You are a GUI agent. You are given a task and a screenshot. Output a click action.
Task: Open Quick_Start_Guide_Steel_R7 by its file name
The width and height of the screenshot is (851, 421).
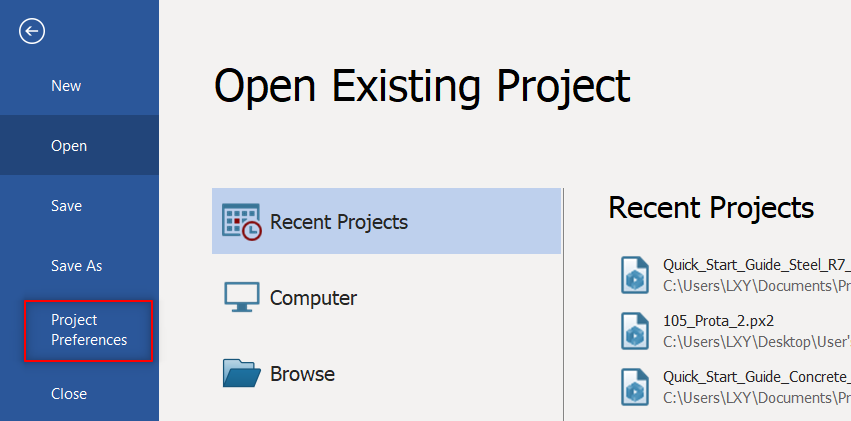pos(755,265)
